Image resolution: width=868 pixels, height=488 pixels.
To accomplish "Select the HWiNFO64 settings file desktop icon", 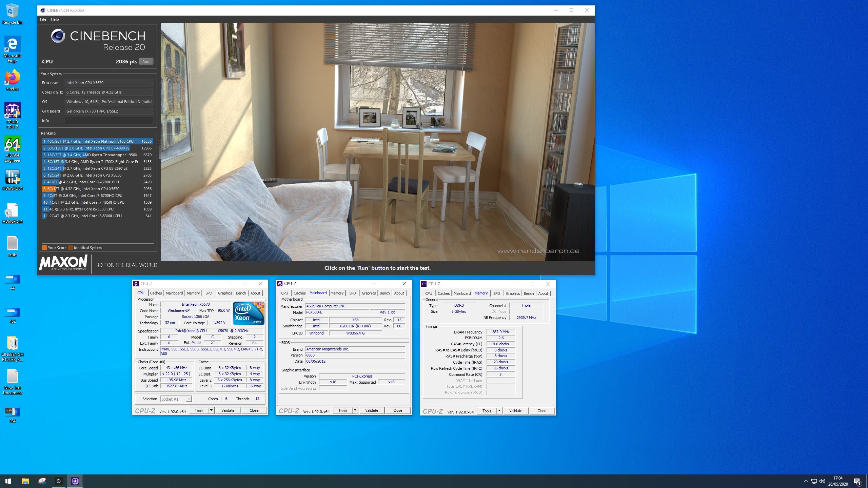I will (12, 213).
